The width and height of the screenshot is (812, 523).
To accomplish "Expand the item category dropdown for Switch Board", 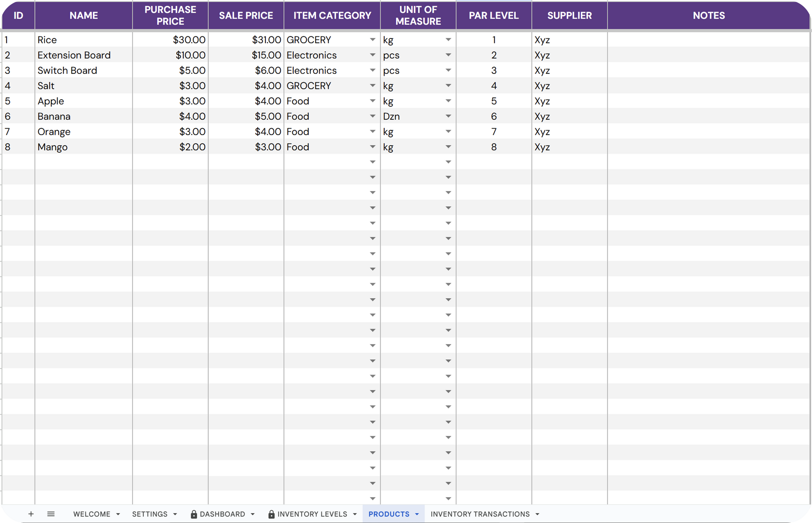I will pyautogui.click(x=372, y=70).
